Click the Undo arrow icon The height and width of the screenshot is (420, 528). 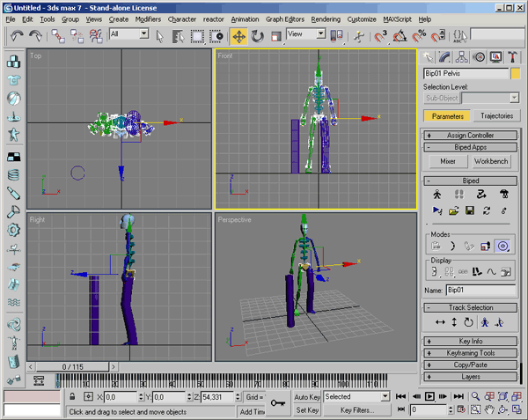17,36
